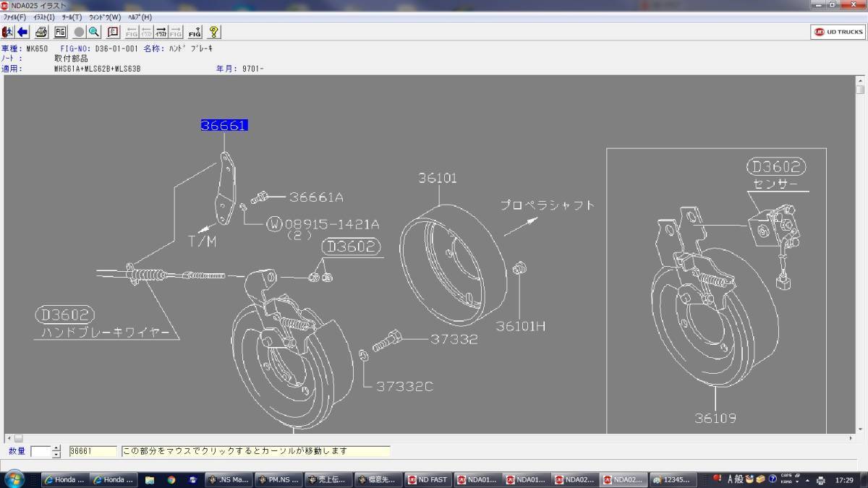
Task: Switch to ND FAST taskbar window
Action: (427, 479)
